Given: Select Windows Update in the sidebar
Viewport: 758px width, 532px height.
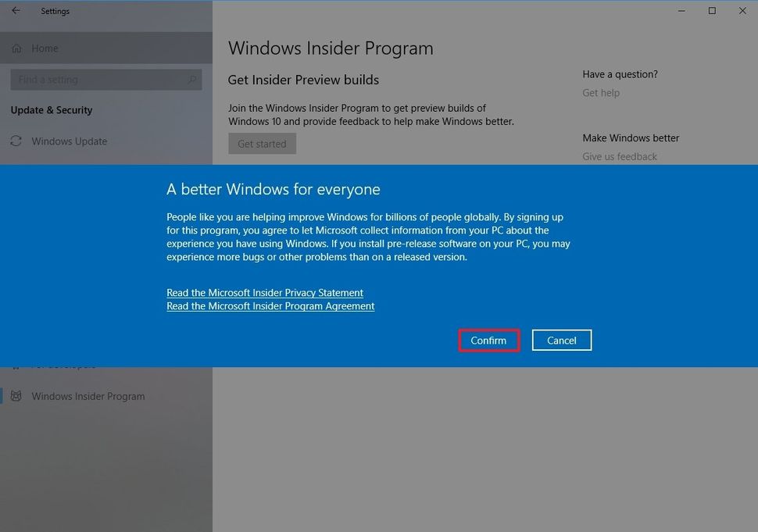Looking at the screenshot, I should coord(69,141).
